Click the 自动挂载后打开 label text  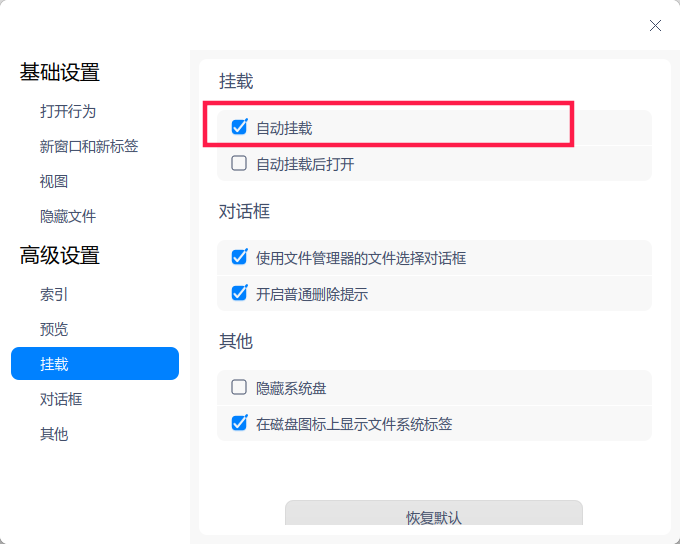(x=305, y=164)
